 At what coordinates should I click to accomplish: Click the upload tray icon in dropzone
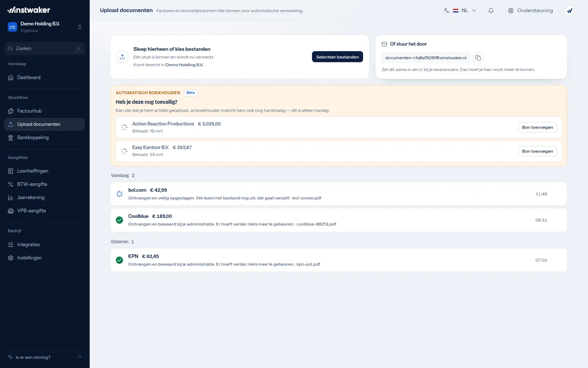[122, 57]
